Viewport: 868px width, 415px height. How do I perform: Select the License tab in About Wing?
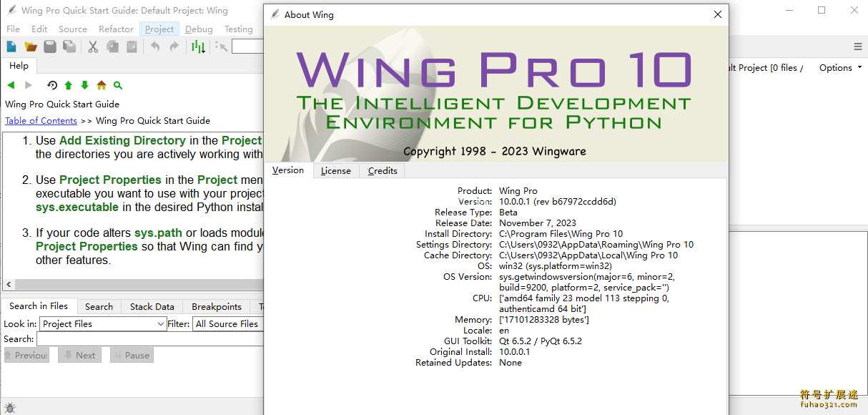pos(335,171)
